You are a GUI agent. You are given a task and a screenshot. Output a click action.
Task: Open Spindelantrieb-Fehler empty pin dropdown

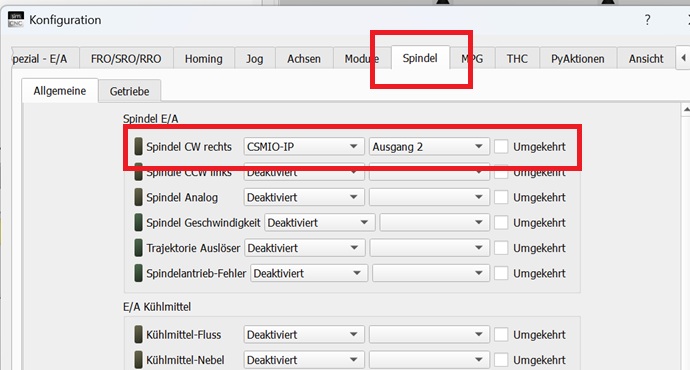click(431, 273)
